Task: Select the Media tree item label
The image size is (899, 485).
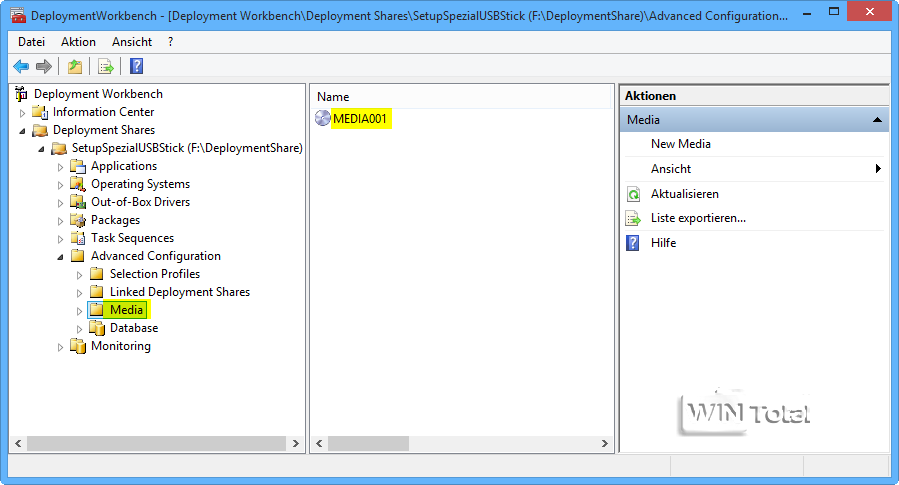Action: 126,310
